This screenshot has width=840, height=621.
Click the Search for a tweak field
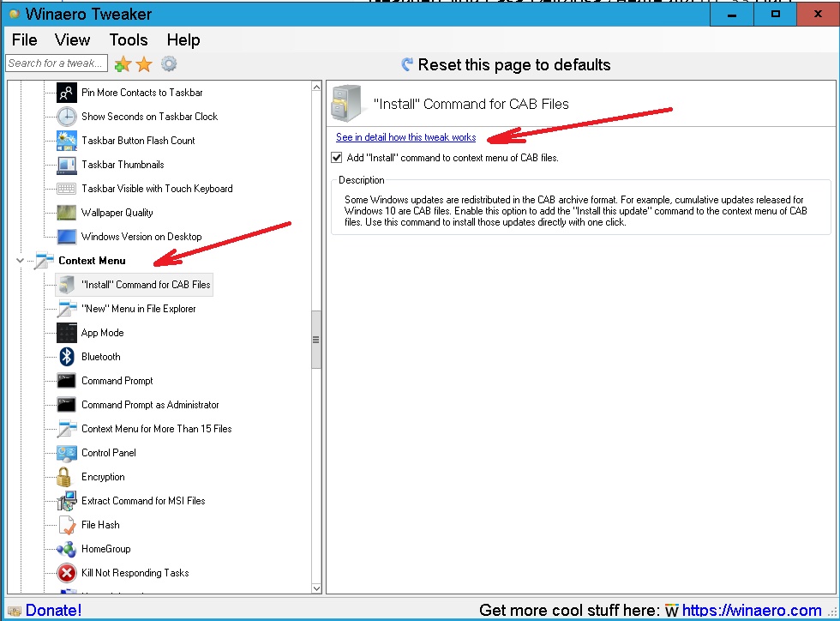pos(57,63)
